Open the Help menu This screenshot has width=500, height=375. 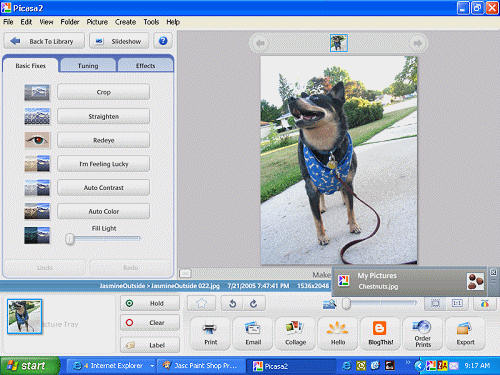[x=173, y=22]
